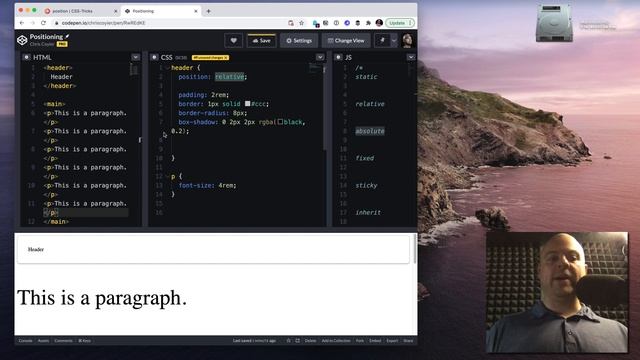Click the opening header tag in HTML

click(x=58, y=68)
